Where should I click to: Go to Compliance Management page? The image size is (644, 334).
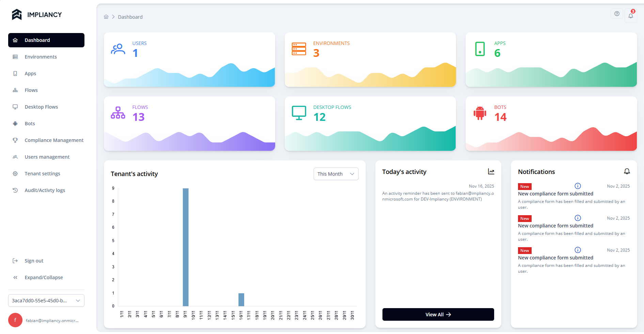(54, 140)
